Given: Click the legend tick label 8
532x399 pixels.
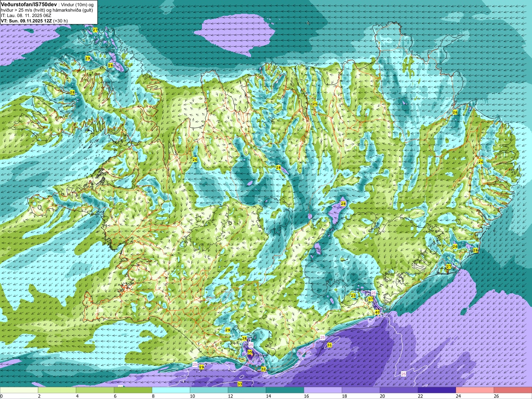Looking at the screenshot, I should point(153,396).
